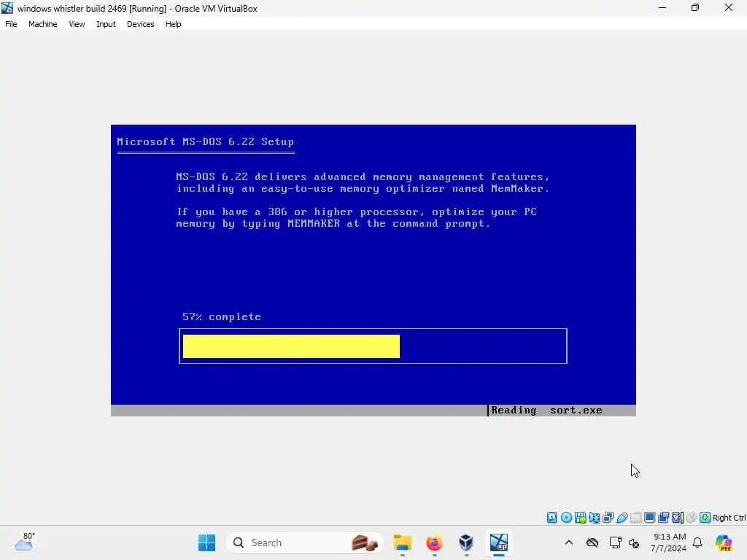Open VirtualBox Manager from the taskbar
This screenshot has width=747, height=560.
click(466, 542)
